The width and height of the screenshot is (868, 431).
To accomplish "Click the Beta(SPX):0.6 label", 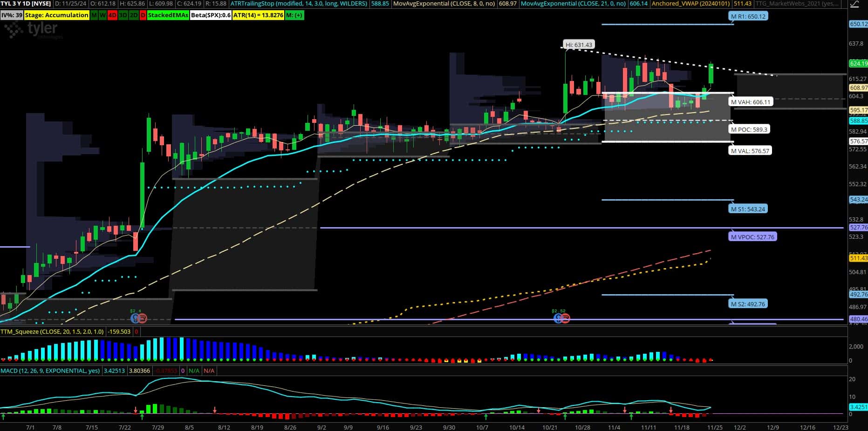I will pyautogui.click(x=211, y=15).
